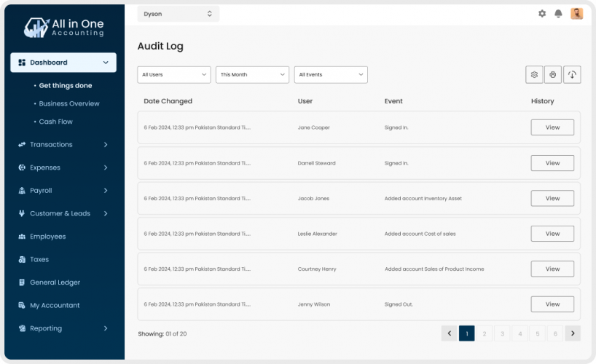Image resolution: width=596 pixels, height=364 pixels.
Task: Open My Accountant in the sidebar
Action: (x=55, y=305)
